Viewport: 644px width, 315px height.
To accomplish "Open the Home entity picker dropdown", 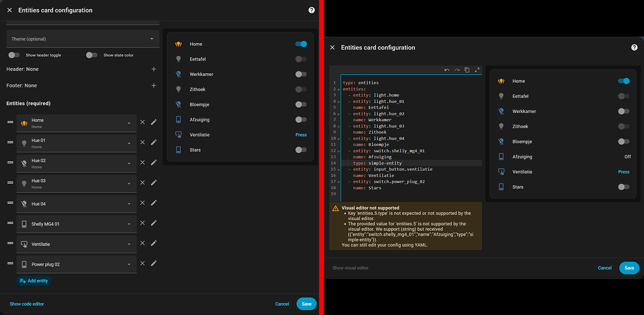I will tap(77, 124).
